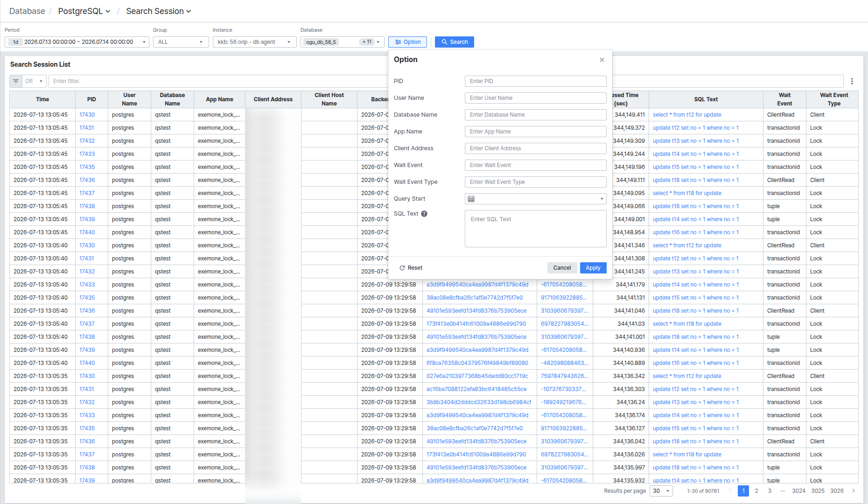Open the Search Session breadcrumb menu
868x504 pixels.
point(159,11)
